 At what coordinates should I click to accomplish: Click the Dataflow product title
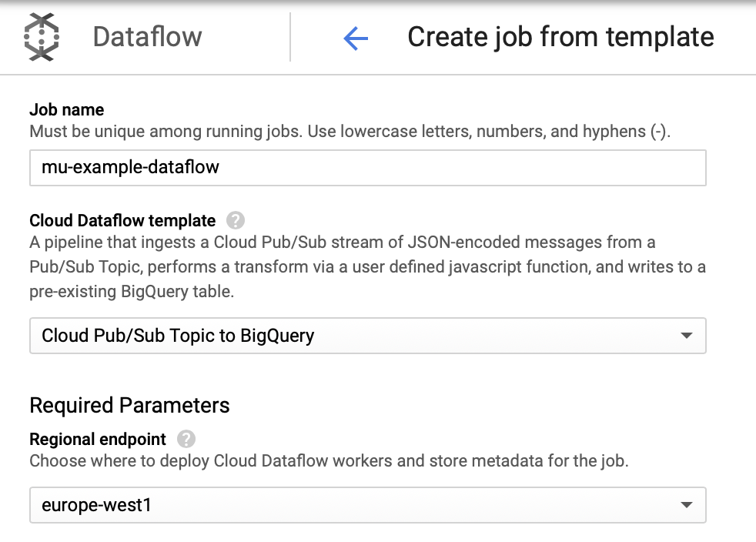(x=147, y=37)
